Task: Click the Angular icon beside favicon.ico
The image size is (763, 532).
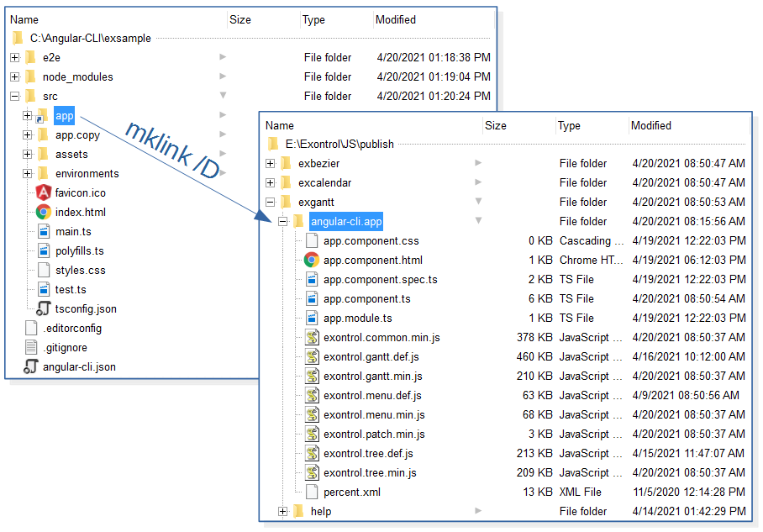Action: tap(44, 192)
